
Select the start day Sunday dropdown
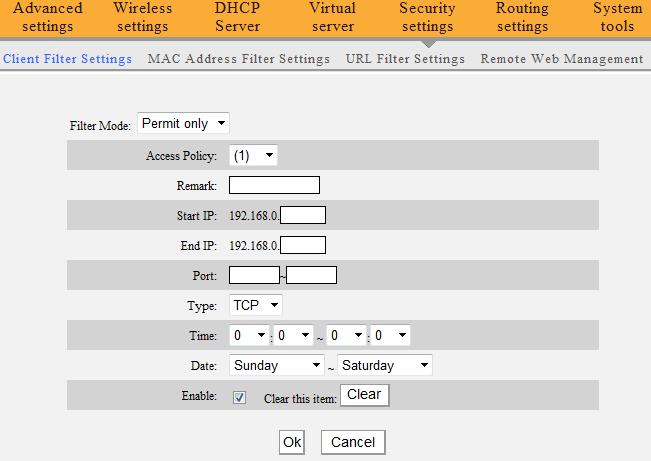(x=276, y=366)
